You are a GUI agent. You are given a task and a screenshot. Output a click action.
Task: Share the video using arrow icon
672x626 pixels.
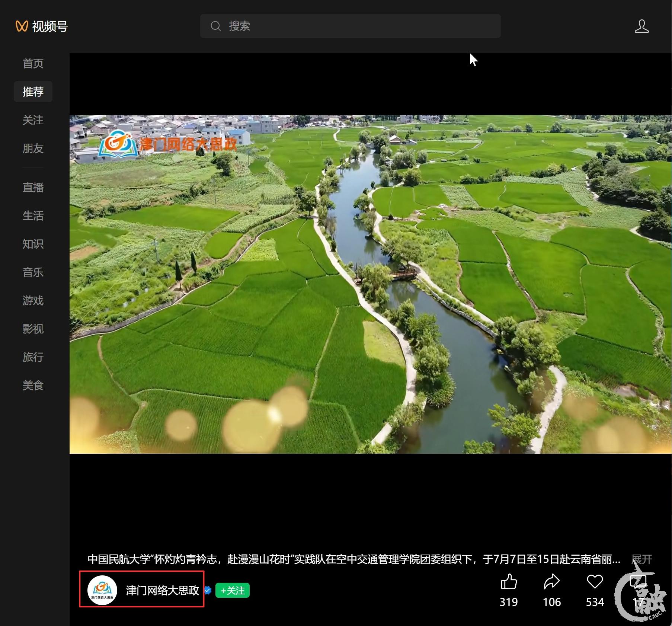click(x=551, y=582)
